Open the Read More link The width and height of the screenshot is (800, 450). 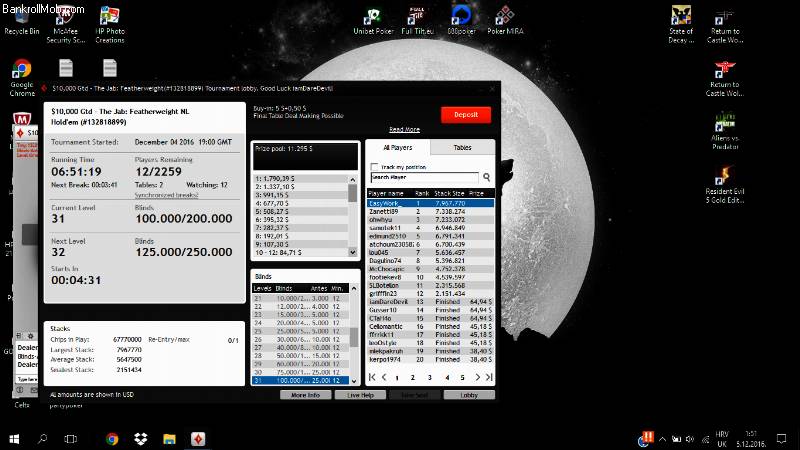pos(404,130)
